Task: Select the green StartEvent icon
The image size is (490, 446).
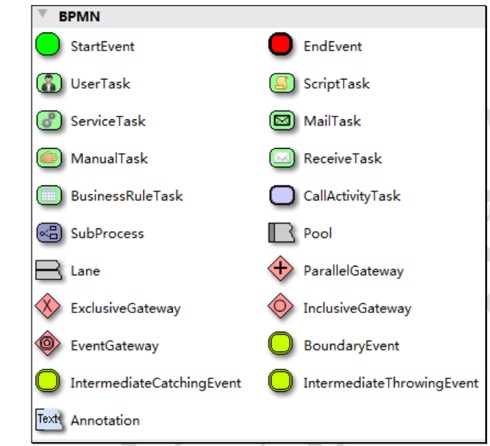Action: tap(48, 44)
